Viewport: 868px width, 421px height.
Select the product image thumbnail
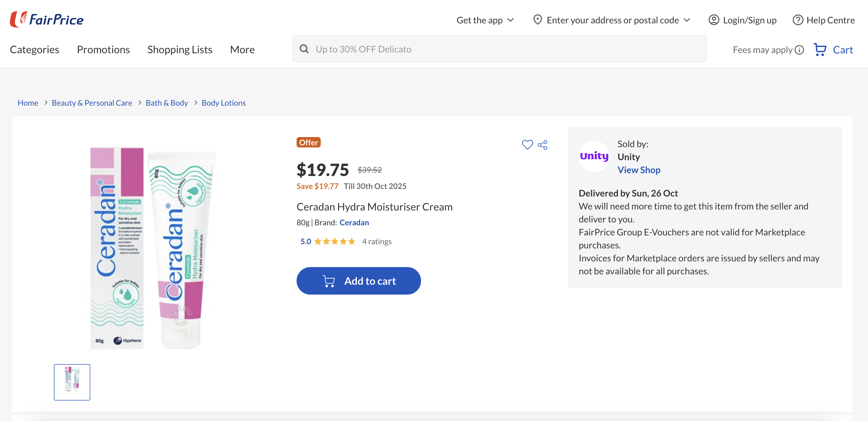(x=72, y=382)
